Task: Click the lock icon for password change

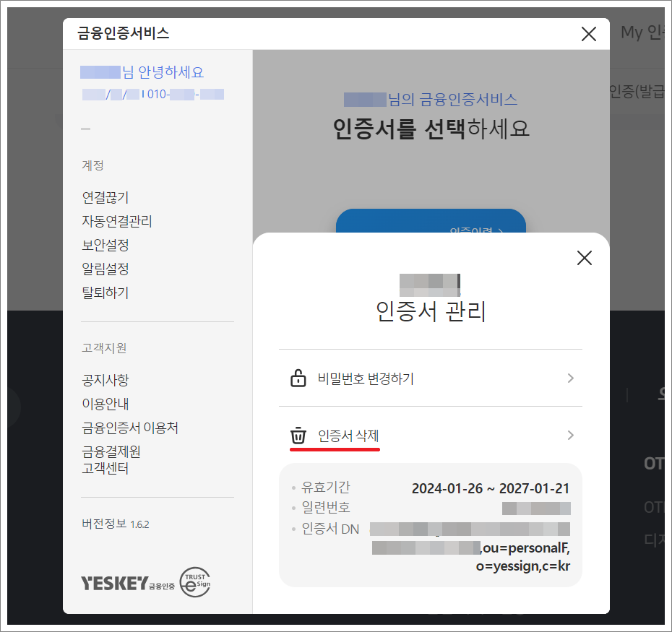Action: click(298, 378)
